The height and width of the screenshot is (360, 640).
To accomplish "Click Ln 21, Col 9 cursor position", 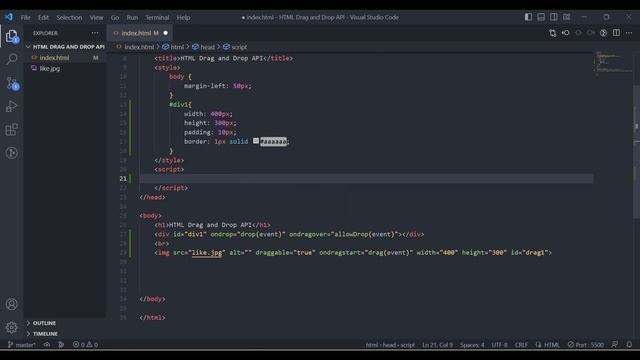I will (437, 345).
